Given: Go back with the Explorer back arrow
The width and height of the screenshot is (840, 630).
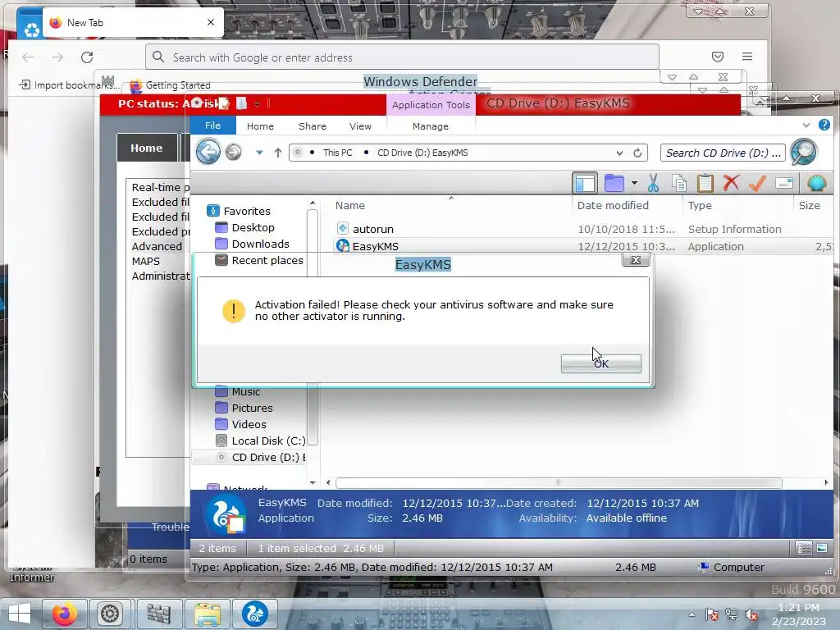Looking at the screenshot, I should click(x=208, y=152).
